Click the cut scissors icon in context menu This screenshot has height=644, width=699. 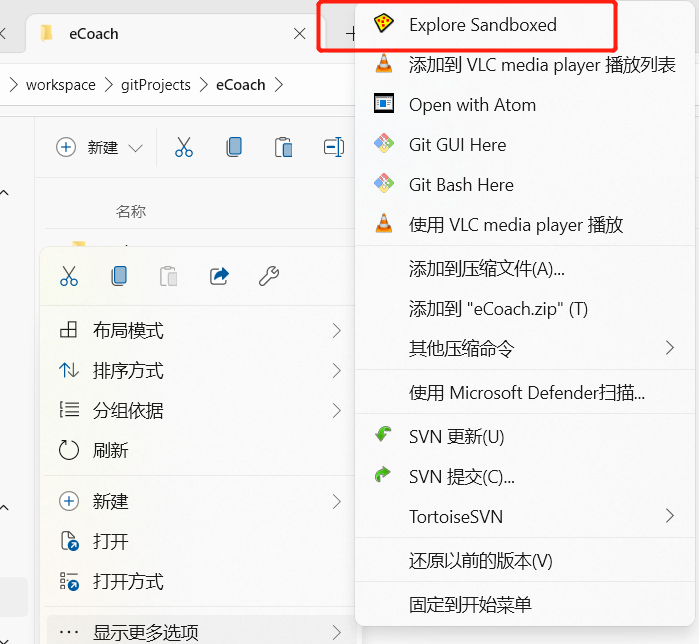coord(69,276)
